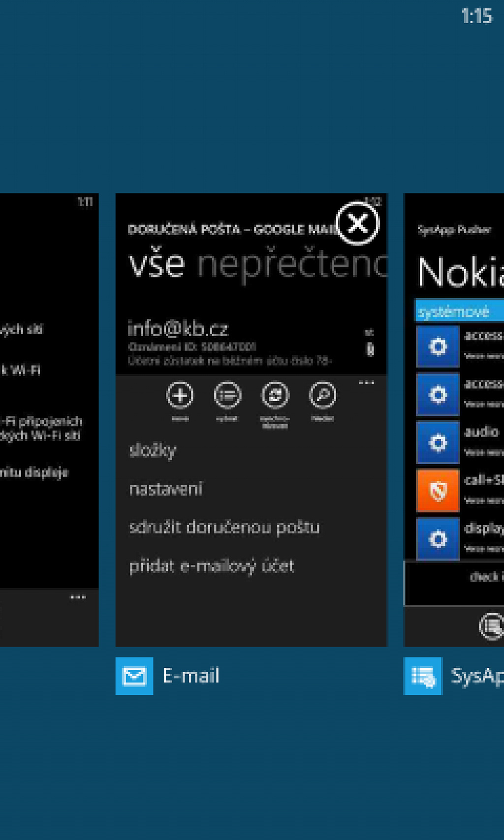Select systémové tab in SysApp Pusher
The width and height of the screenshot is (504, 840).
[459, 311]
